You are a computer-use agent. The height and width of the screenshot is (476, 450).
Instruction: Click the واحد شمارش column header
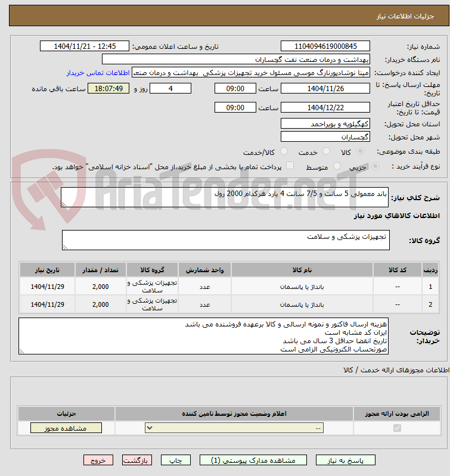point(205,270)
